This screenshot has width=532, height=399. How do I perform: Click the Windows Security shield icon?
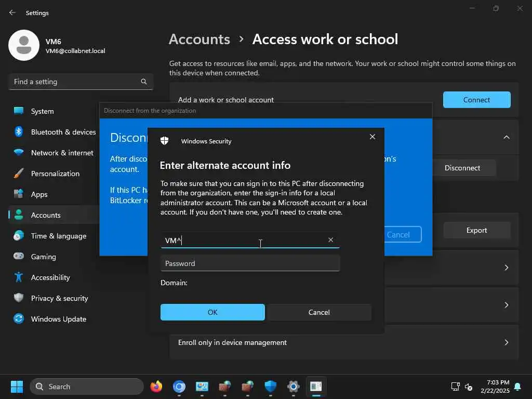point(165,141)
